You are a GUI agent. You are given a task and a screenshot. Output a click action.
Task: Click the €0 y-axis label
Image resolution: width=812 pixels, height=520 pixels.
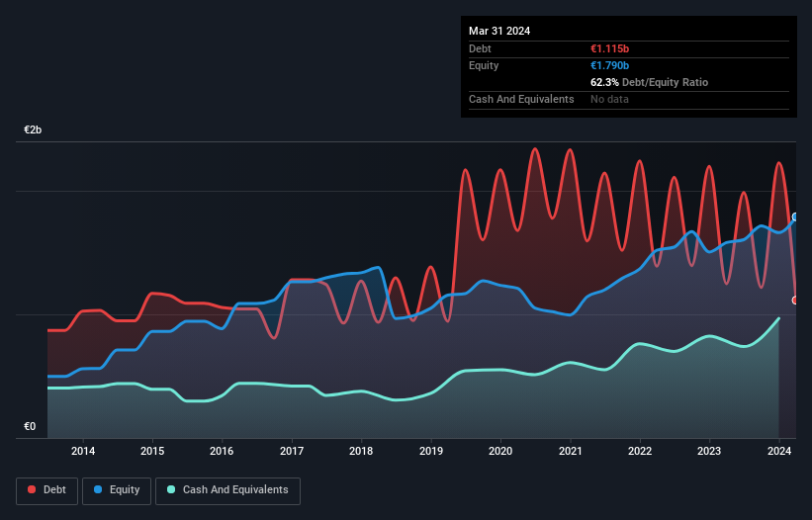pos(30,426)
